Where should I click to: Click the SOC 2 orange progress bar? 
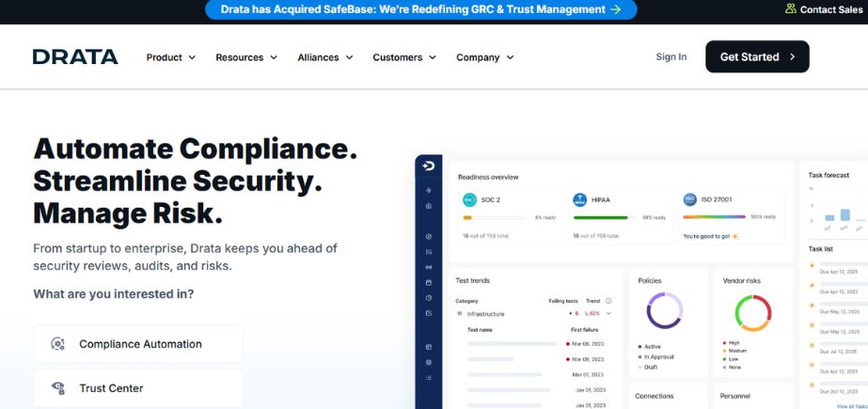click(x=467, y=217)
